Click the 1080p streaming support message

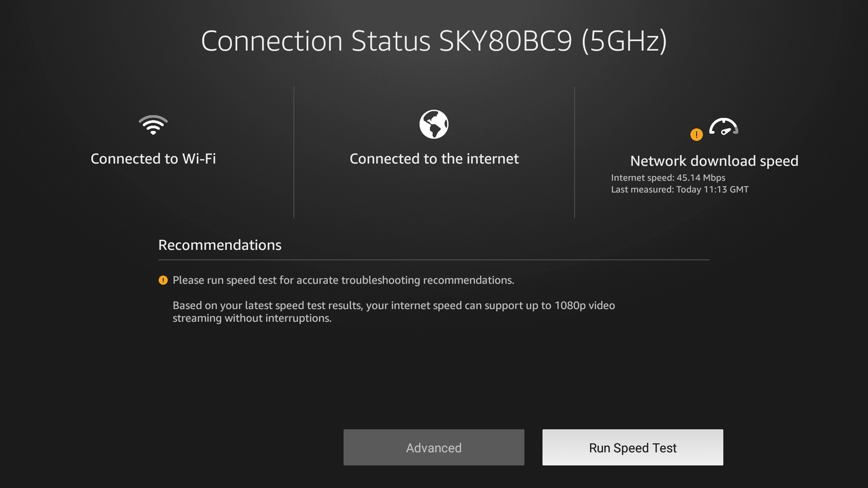pos(393,311)
